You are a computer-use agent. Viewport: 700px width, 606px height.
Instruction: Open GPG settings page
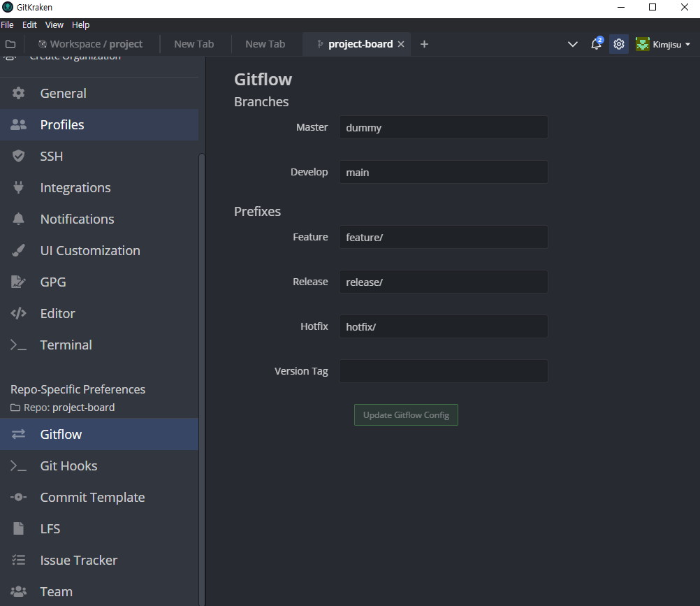pos(99,282)
